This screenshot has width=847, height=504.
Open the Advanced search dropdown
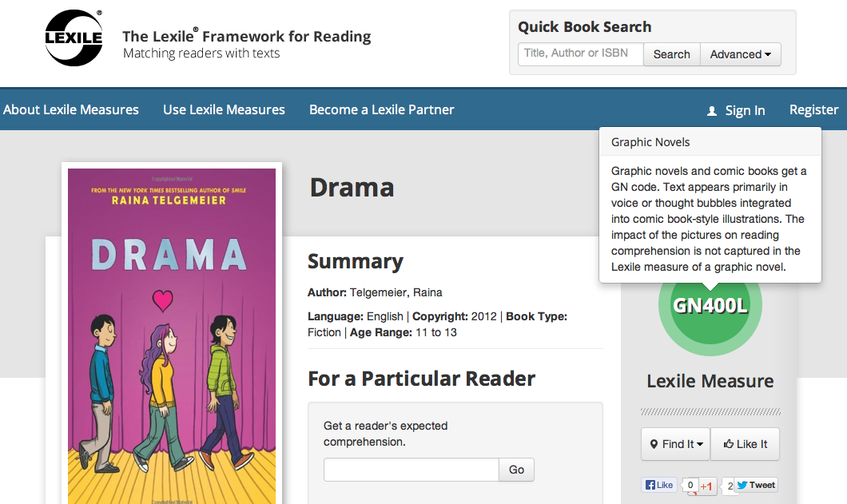point(741,54)
